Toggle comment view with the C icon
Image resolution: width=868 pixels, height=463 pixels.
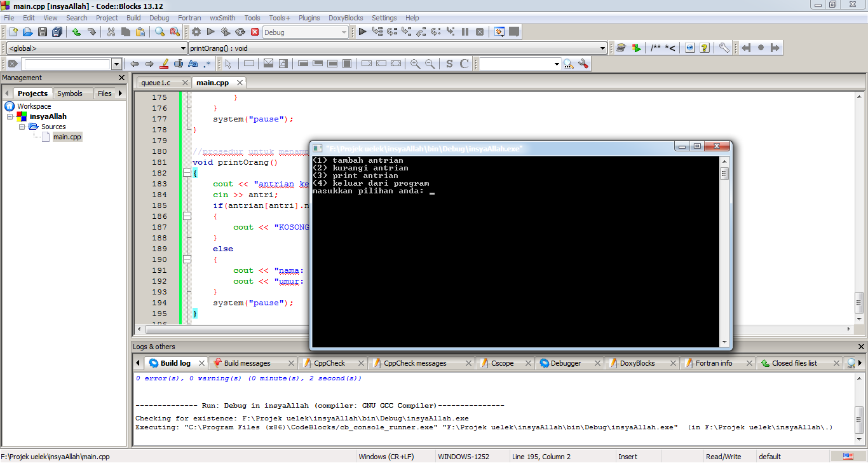pyautogui.click(x=465, y=64)
